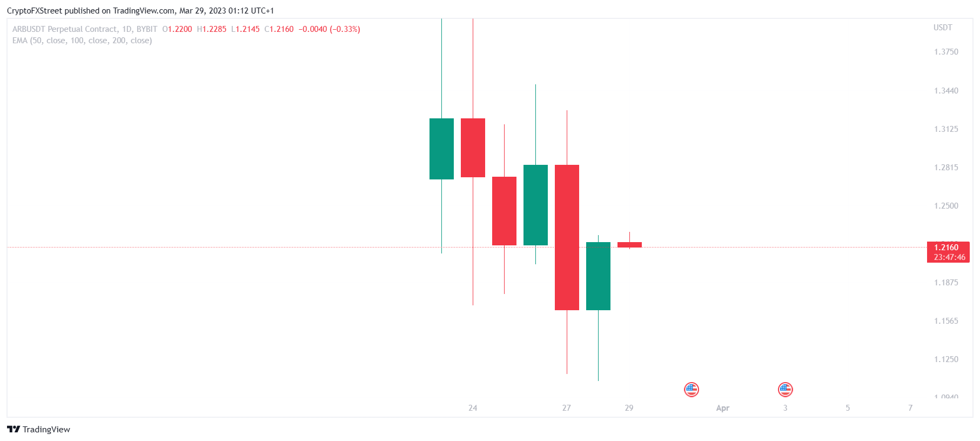The image size is (980, 441).
Task: Click the 1.2500 price level on axis
Action: 946,206
